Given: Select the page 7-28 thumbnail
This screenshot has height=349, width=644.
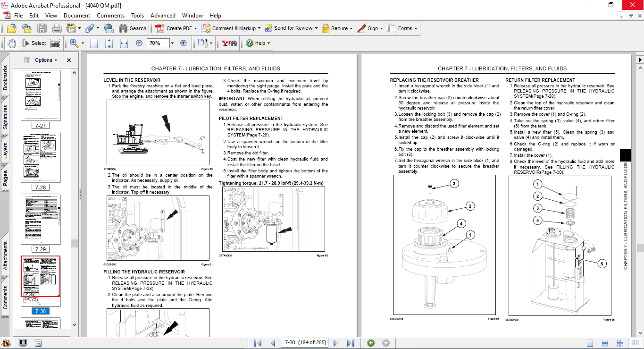Looking at the screenshot, I should click(x=41, y=157).
